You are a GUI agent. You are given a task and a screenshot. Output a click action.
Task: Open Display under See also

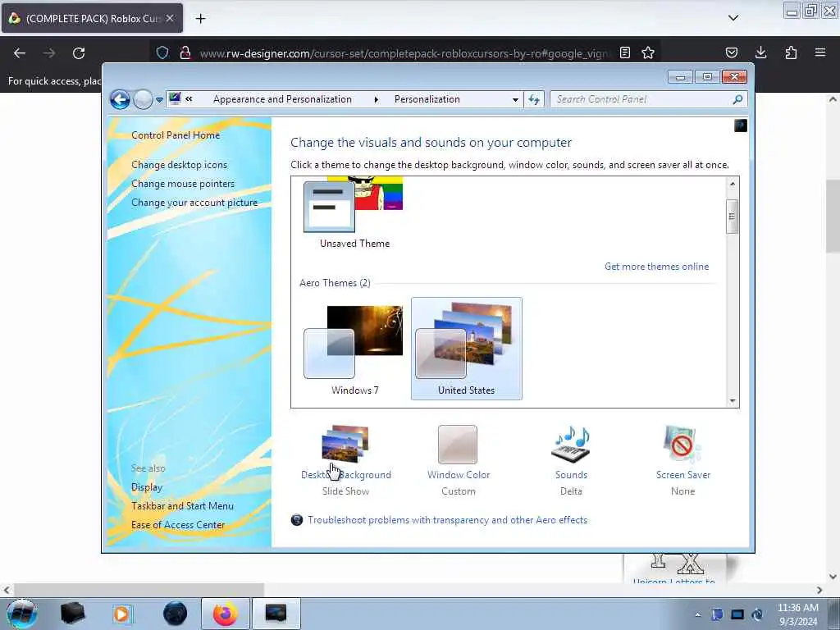[146, 487]
